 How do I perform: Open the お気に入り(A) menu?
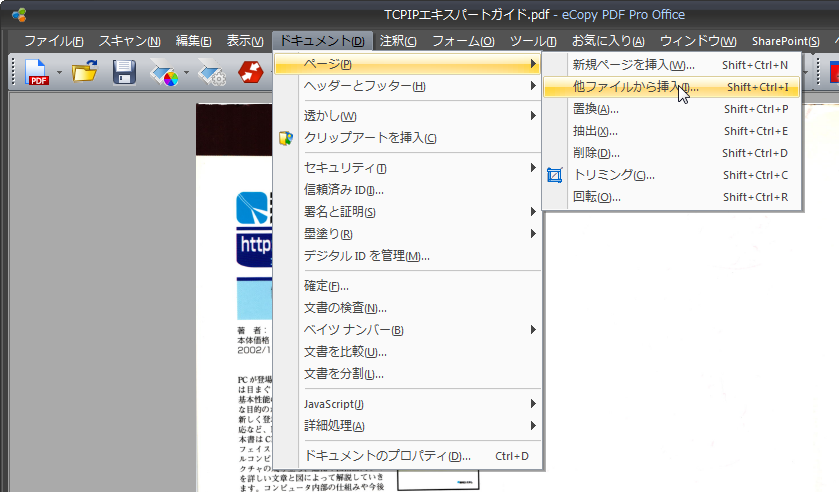point(608,41)
